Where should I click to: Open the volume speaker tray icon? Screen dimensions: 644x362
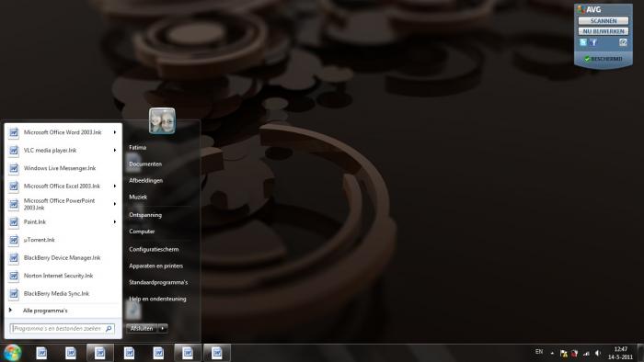(x=598, y=353)
